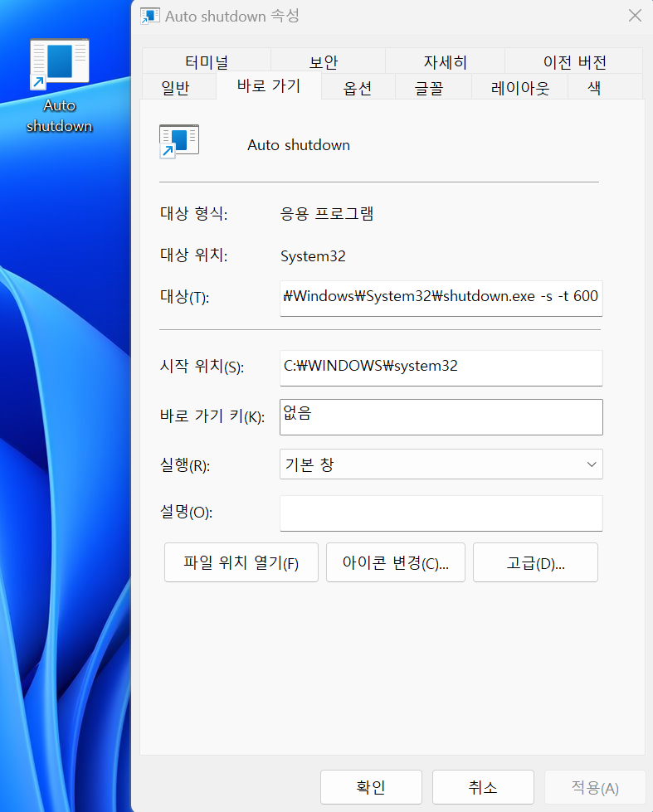Click the 대상 형식: label
This screenshot has width=653, height=812.
pos(194,213)
